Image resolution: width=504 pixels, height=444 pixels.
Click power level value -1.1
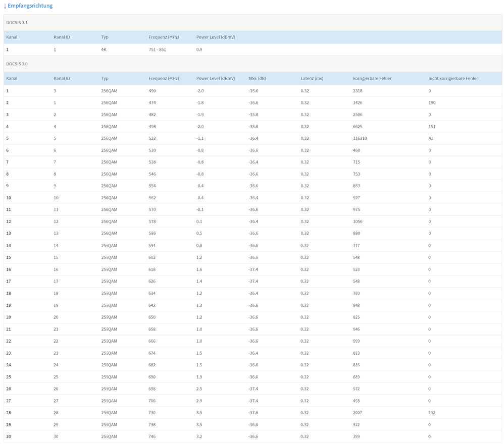[x=200, y=138]
